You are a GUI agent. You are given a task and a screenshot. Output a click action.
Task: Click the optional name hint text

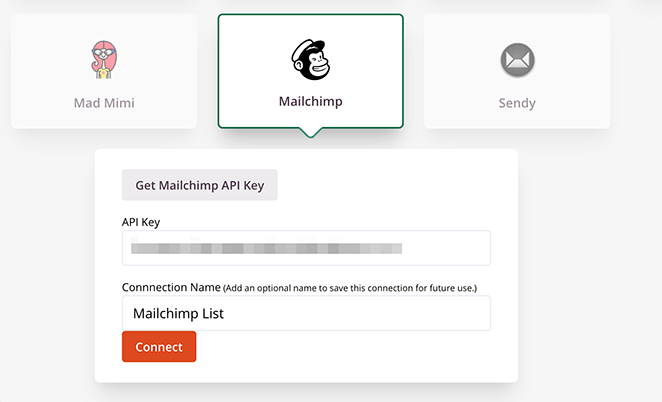350,288
